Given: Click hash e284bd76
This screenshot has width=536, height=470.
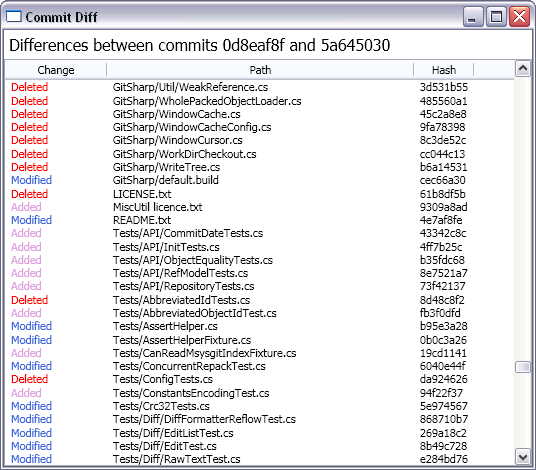Looking at the screenshot, I should click(x=443, y=459).
